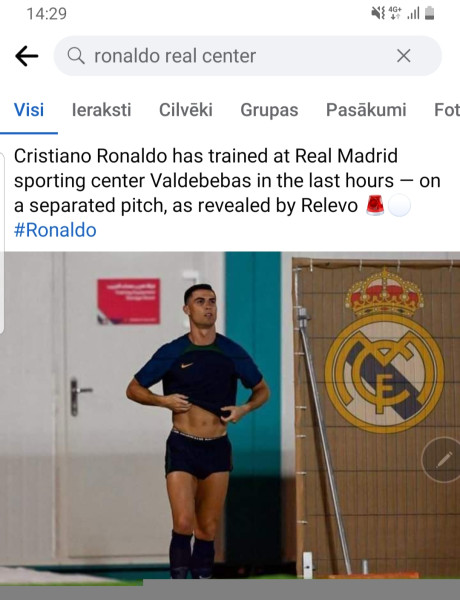
Task: Tap the post text about Valdebebas
Action: tap(227, 181)
